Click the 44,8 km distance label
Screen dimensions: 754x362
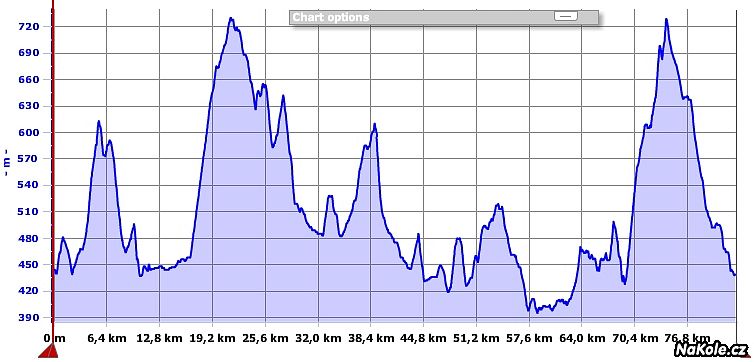[424, 338]
